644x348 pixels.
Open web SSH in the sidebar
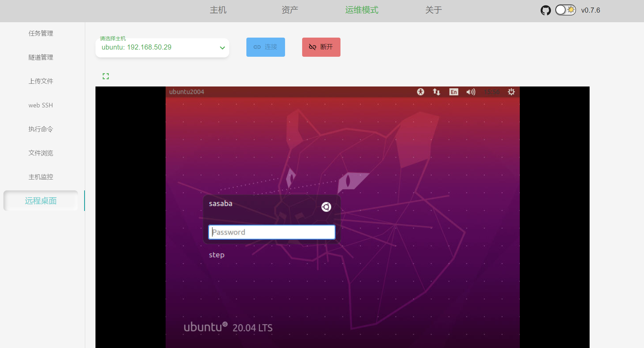41,105
